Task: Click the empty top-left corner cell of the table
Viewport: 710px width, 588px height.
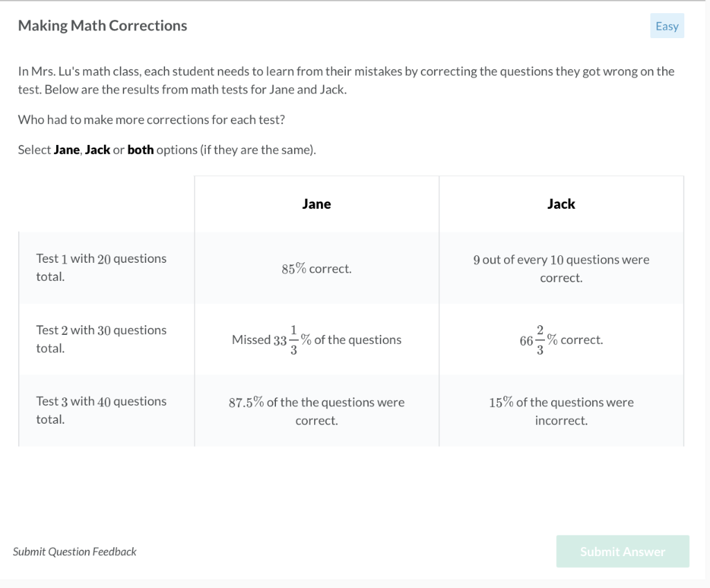Action: point(105,203)
